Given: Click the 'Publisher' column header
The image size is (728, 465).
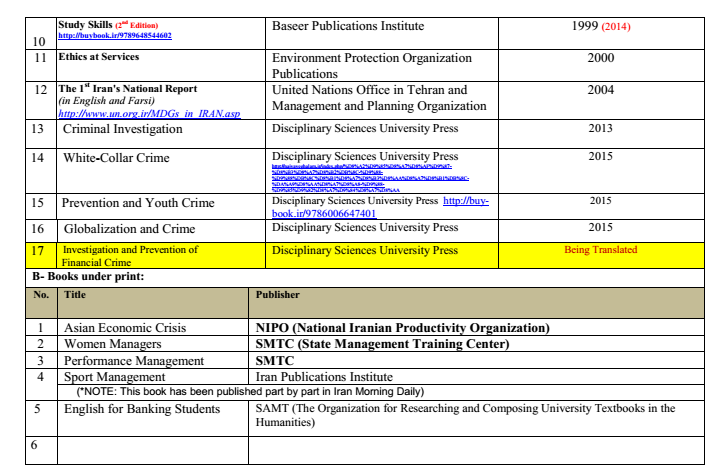Looking at the screenshot, I should [277, 296].
